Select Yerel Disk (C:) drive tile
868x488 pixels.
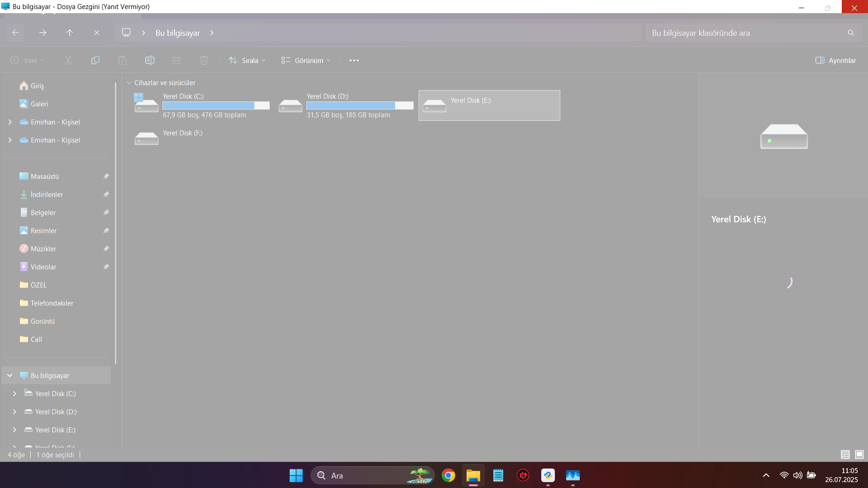[x=201, y=105]
